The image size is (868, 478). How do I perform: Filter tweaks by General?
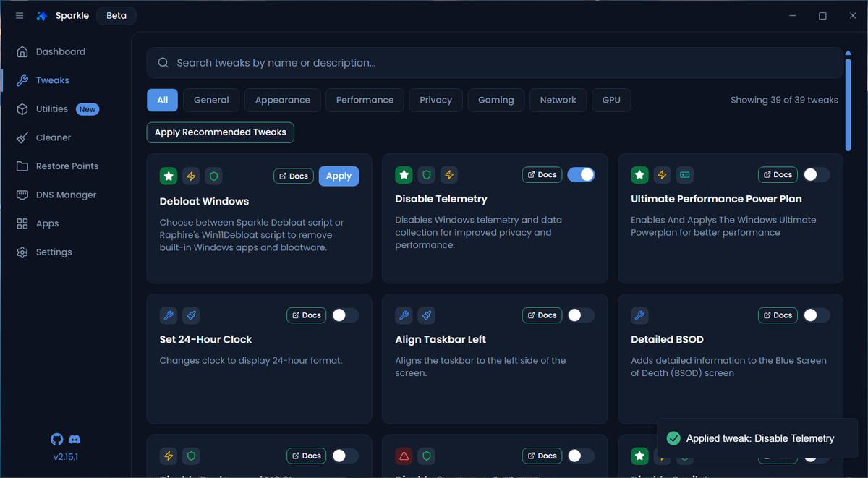[211, 100]
